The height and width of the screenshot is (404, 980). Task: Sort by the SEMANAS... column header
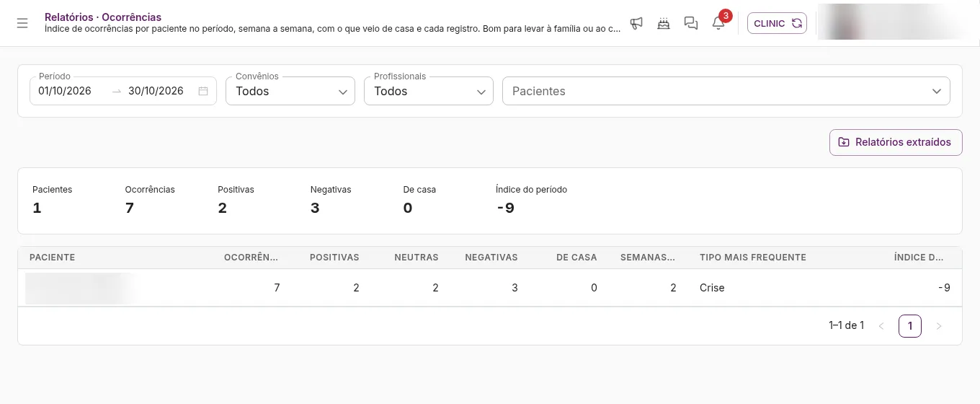coord(648,258)
